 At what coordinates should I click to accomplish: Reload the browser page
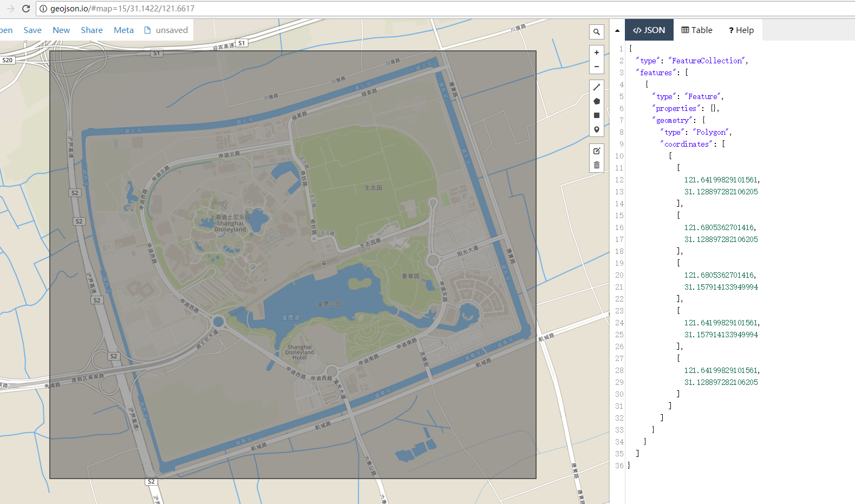[25, 9]
